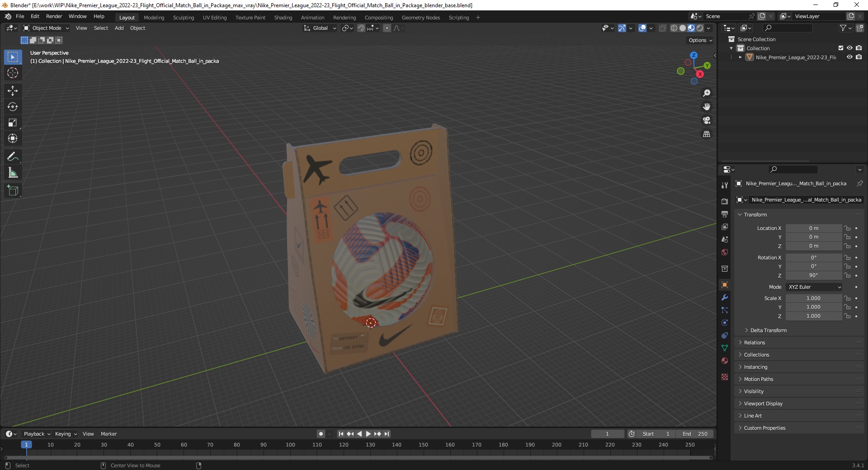Activate the Transform tool

coord(13,138)
